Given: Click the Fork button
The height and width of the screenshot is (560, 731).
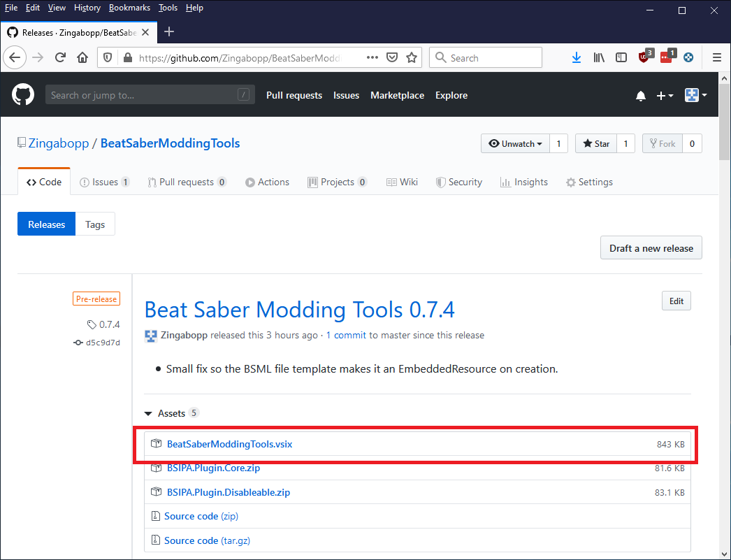Looking at the screenshot, I should pyautogui.click(x=663, y=143).
